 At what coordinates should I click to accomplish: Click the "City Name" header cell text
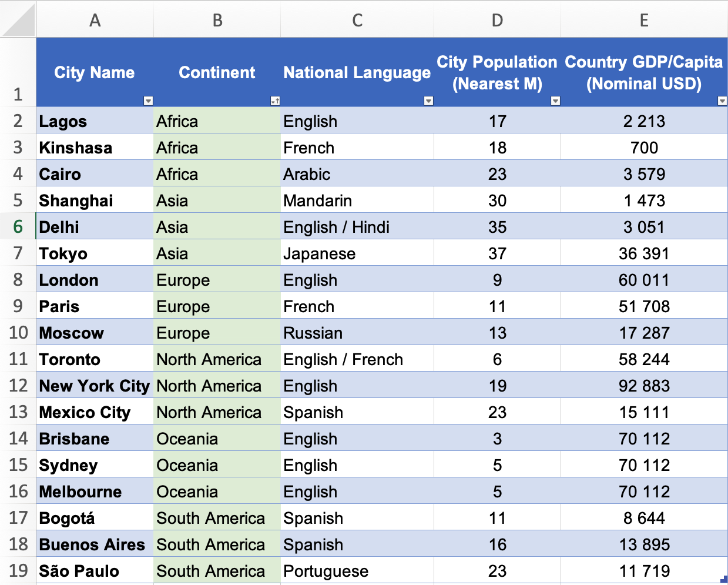94,72
